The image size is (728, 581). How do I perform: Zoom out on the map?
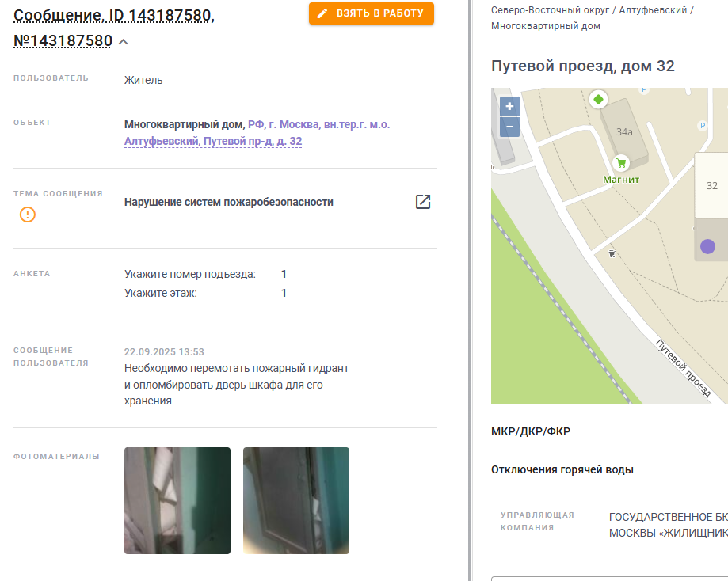coord(509,127)
